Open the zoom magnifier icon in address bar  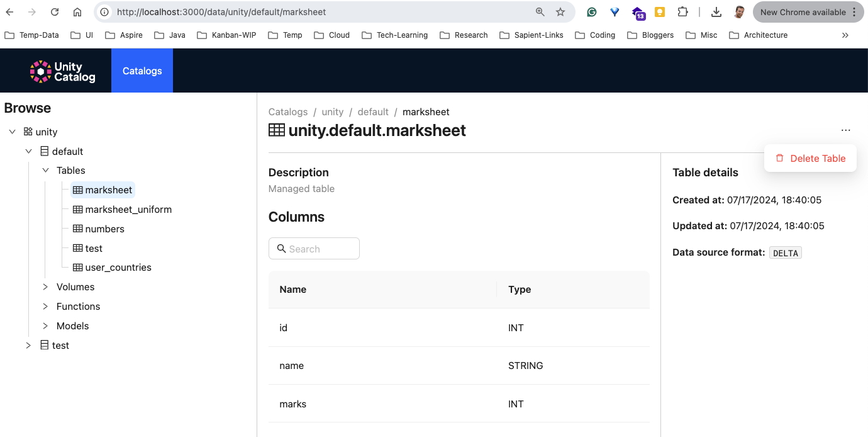pyautogui.click(x=540, y=12)
